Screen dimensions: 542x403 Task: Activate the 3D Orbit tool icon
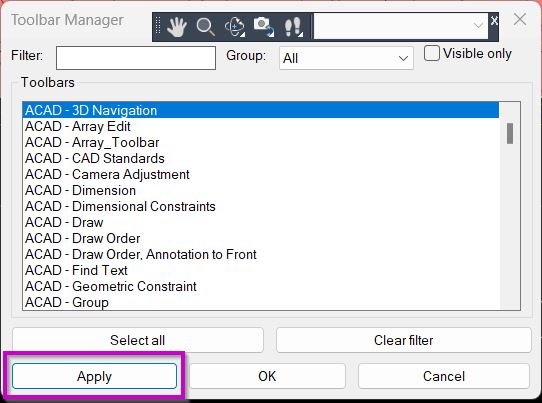[x=235, y=27]
